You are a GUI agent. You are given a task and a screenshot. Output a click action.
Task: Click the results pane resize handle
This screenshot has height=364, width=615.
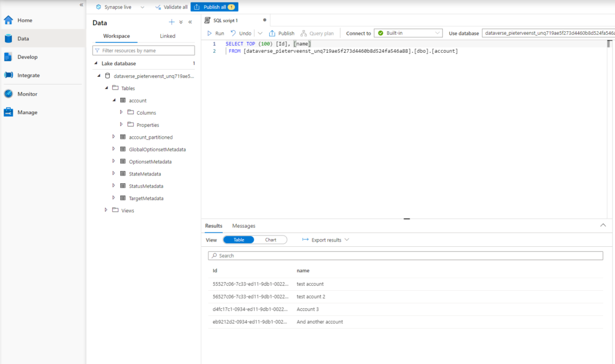[407, 219]
